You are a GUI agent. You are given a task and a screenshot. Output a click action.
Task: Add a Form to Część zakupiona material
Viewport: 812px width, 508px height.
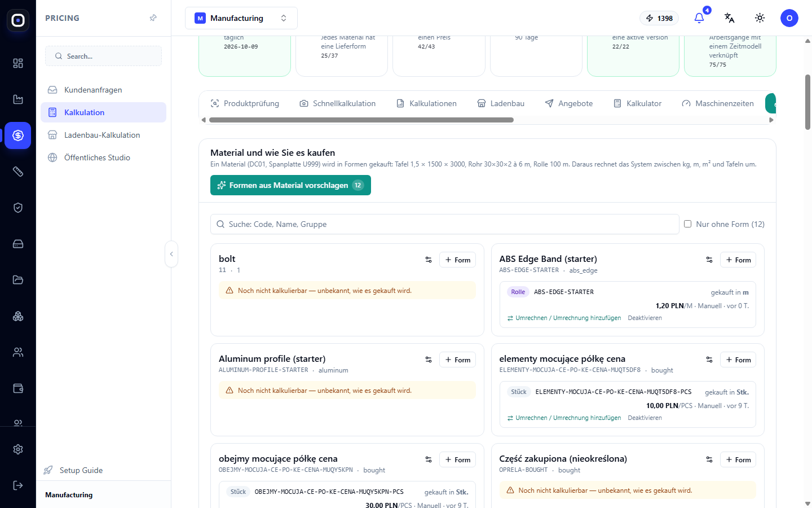738,459
